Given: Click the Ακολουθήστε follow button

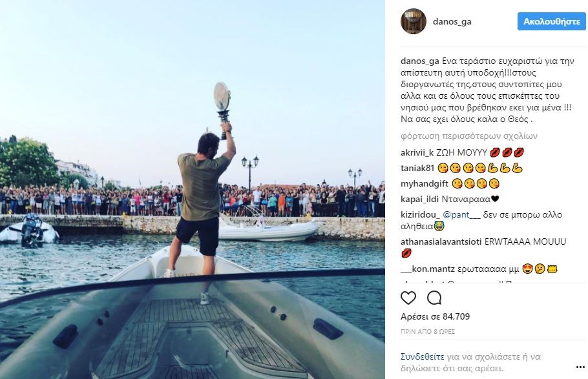Looking at the screenshot, I should [x=551, y=21].
